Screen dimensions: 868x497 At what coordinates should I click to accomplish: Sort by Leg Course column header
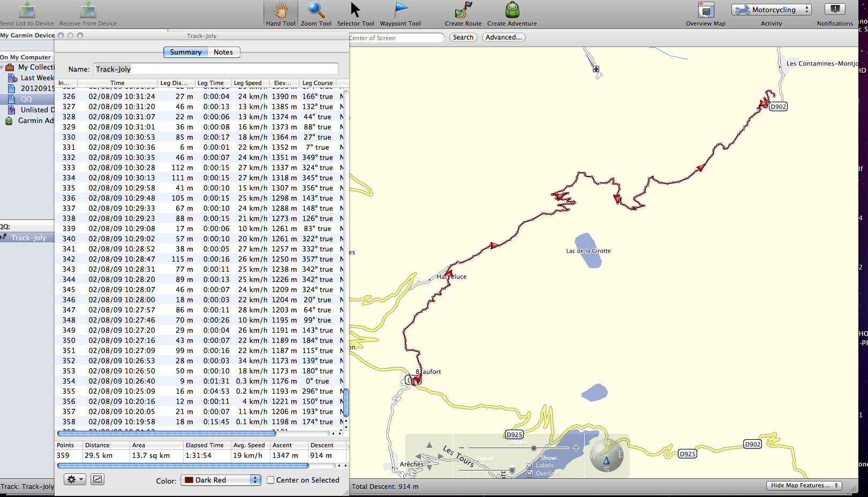pos(319,83)
